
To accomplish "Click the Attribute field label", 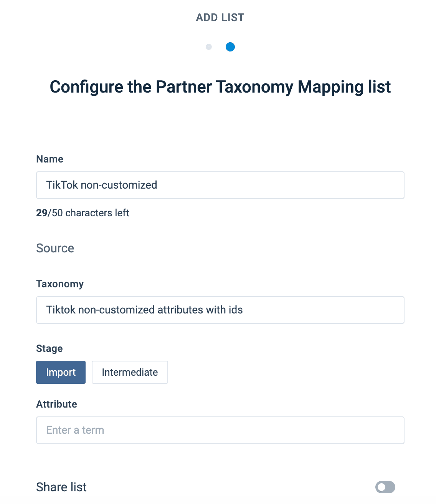I will pyautogui.click(x=56, y=404).
